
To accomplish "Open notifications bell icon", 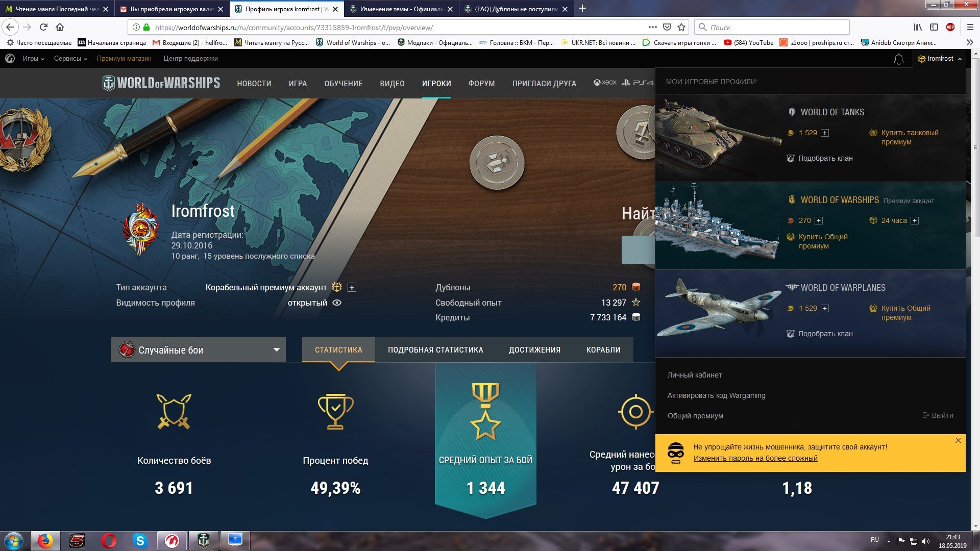I will tap(899, 59).
